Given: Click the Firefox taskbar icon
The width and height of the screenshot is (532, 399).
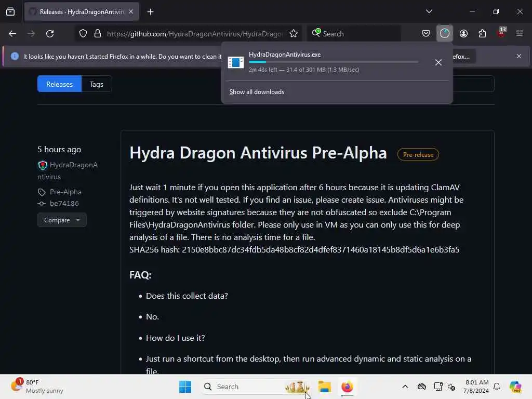Looking at the screenshot, I should pyautogui.click(x=347, y=387).
